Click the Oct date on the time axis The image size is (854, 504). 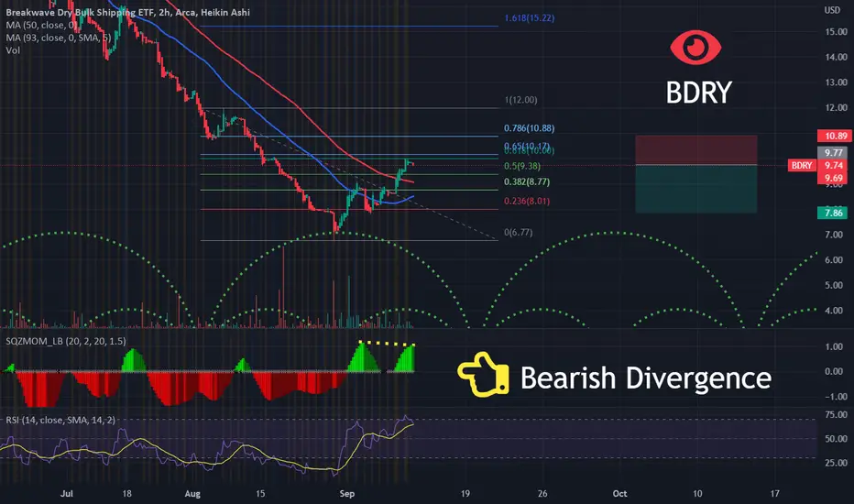[x=619, y=494]
